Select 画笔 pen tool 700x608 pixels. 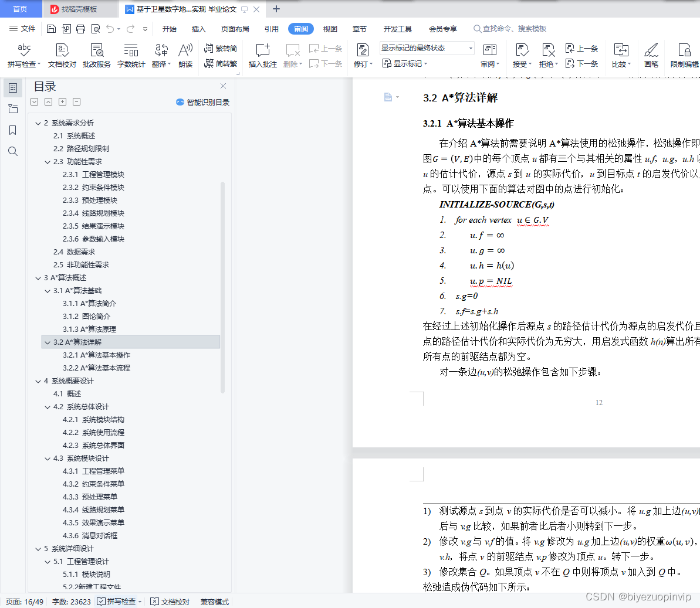(651, 56)
